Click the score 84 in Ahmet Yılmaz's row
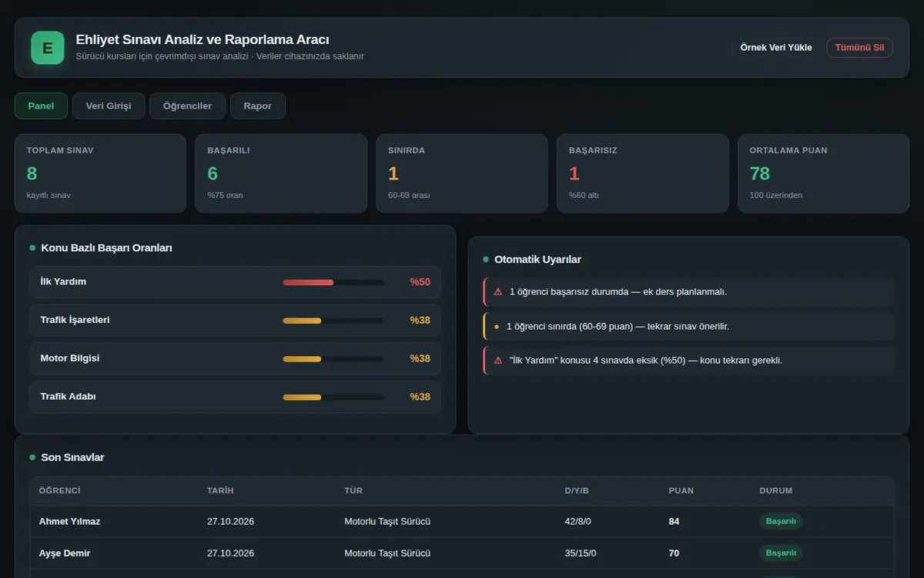Viewport: 924px width, 578px height. (x=674, y=522)
